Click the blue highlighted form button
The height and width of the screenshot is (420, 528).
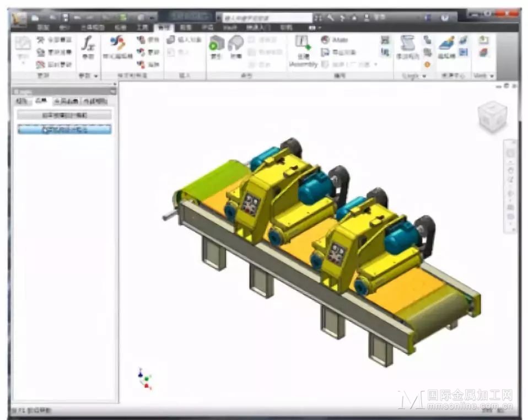[64, 130]
